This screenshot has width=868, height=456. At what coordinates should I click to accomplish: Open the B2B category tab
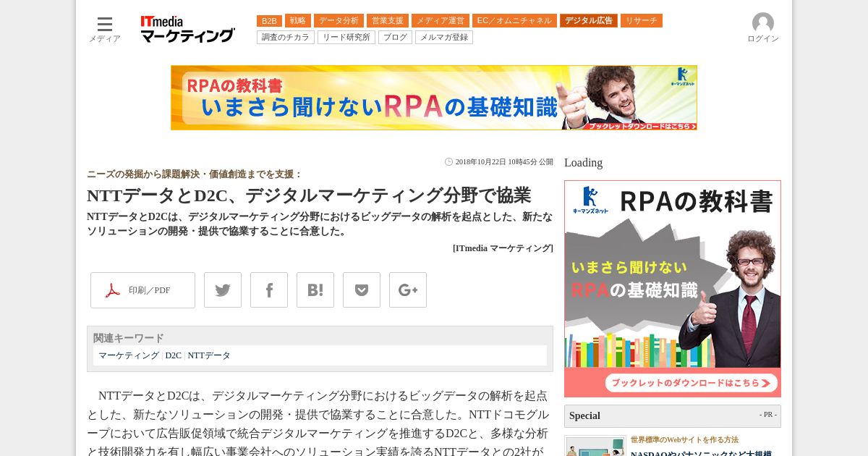click(x=269, y=21)
